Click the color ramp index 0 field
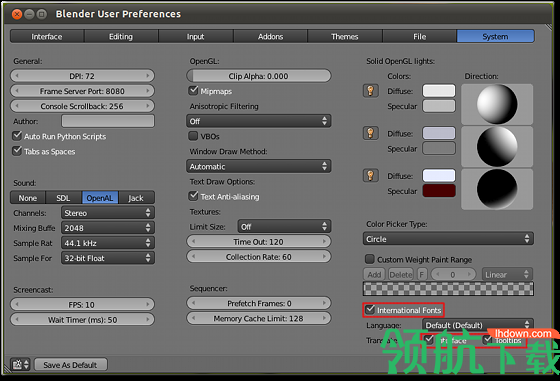This screenshot has width=560, height=381. (453, 274)
